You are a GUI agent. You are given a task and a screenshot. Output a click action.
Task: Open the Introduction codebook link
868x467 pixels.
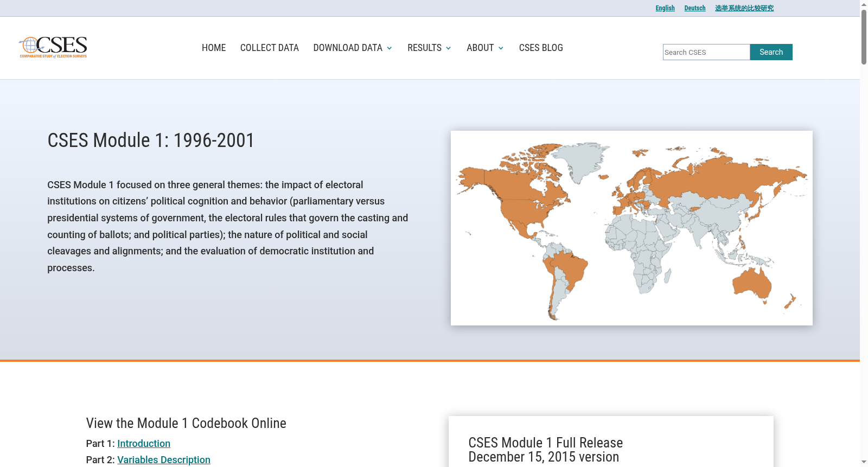coord(144,444)
